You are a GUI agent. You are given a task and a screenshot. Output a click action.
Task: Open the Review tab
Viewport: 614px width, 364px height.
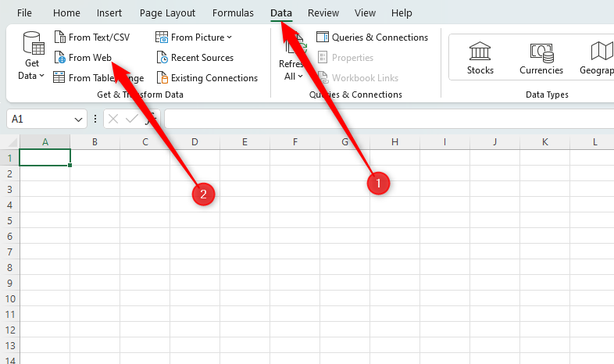323,13
